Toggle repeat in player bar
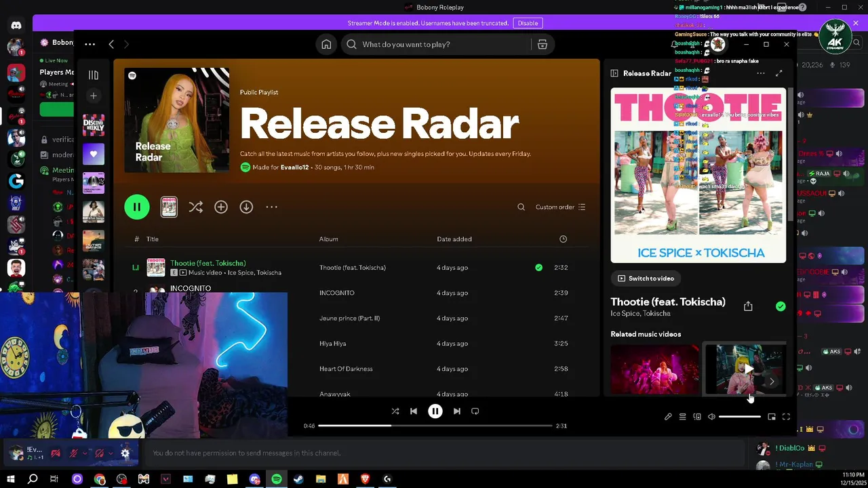This screenshot has height=488, width=868. [x=475, y=411]
